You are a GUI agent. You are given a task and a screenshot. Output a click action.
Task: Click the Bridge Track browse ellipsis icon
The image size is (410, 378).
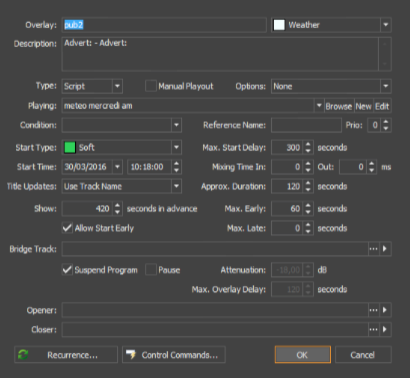(x=373, y=249)
